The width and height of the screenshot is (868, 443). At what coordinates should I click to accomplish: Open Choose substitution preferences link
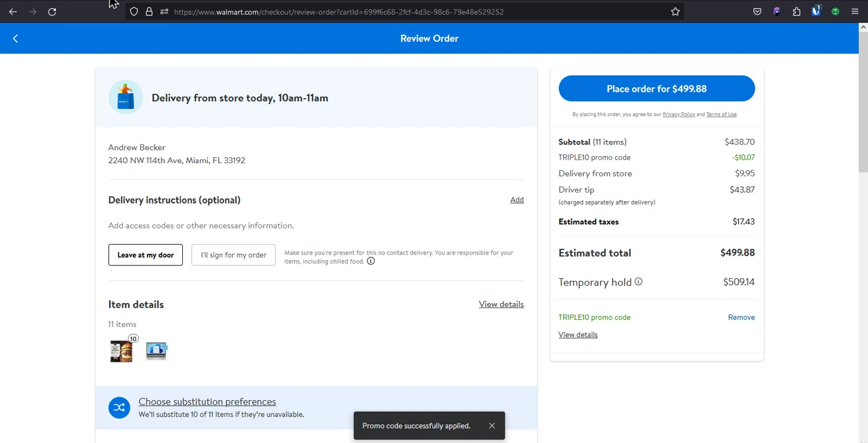pos(207,401)
